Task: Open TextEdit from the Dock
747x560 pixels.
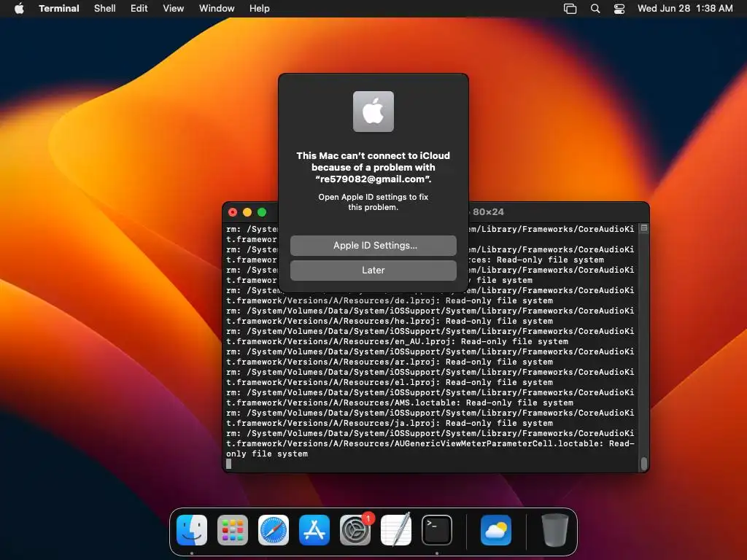Action: pyautogui.click(x=396, y=530)
